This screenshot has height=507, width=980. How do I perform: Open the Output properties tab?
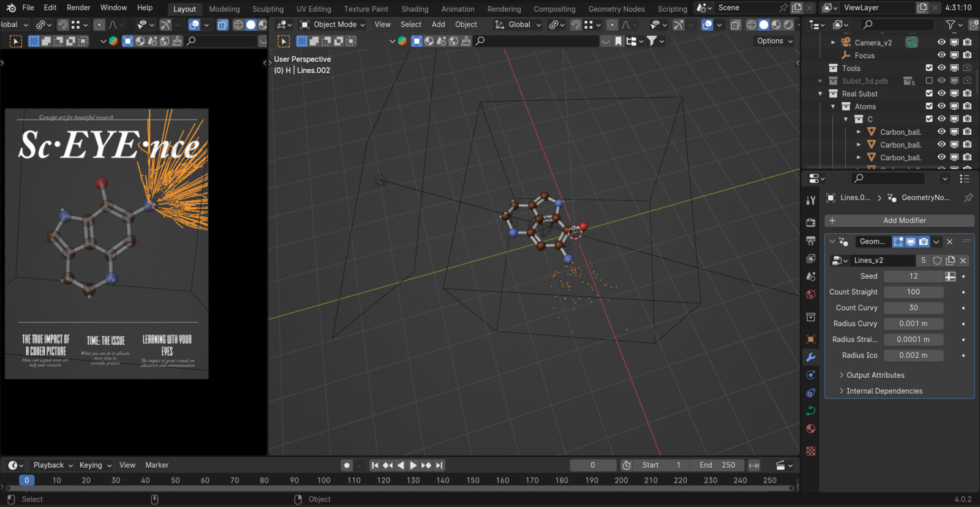pos(811,241)
